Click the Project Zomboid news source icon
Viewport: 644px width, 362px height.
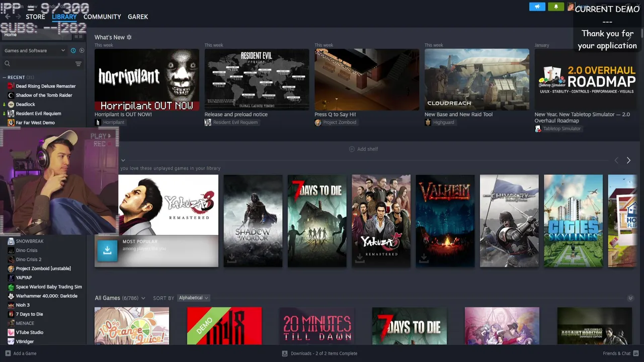tap(317, 122)
